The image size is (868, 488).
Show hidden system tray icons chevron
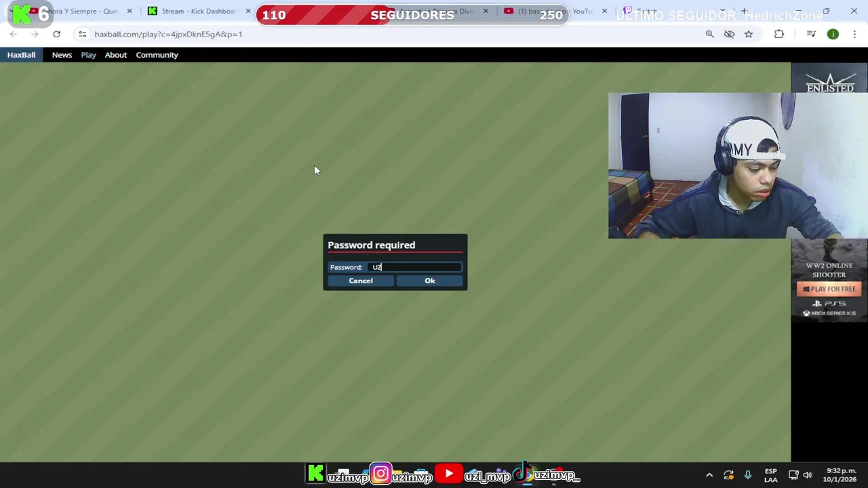click(x=709, y=475)
